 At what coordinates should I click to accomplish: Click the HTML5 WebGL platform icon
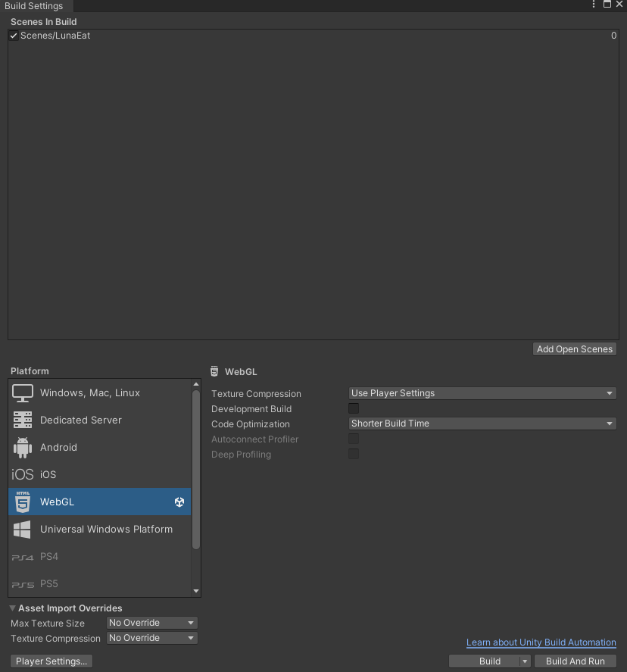23,502
